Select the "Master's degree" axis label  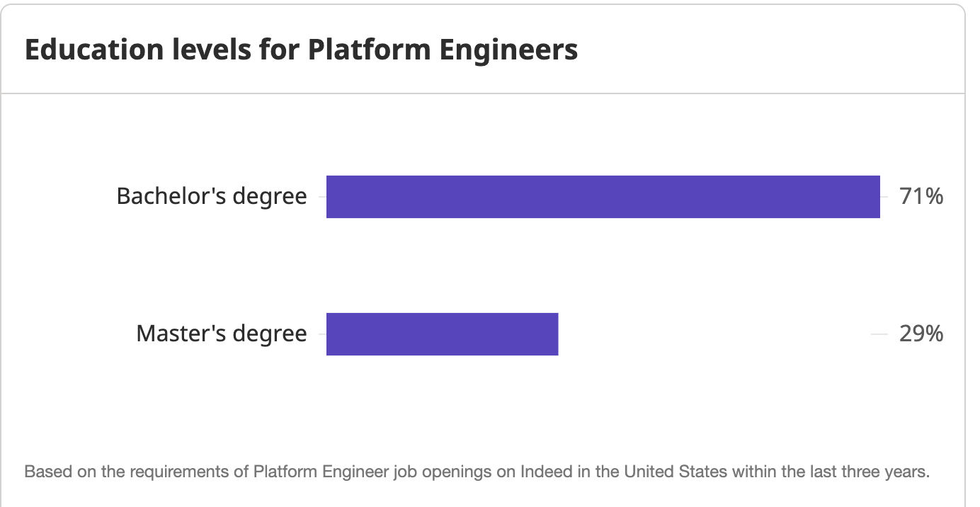point(222,334)
